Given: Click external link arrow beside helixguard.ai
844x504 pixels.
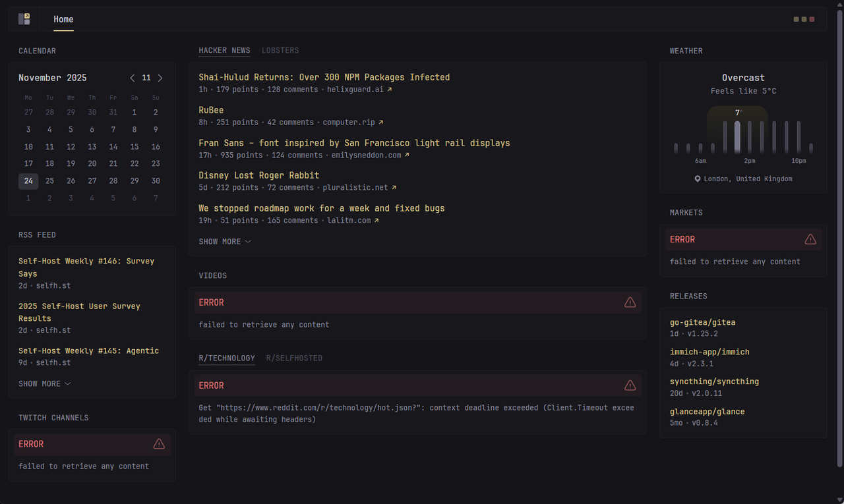Looking at the screenshot, I should tap(390, 90).
